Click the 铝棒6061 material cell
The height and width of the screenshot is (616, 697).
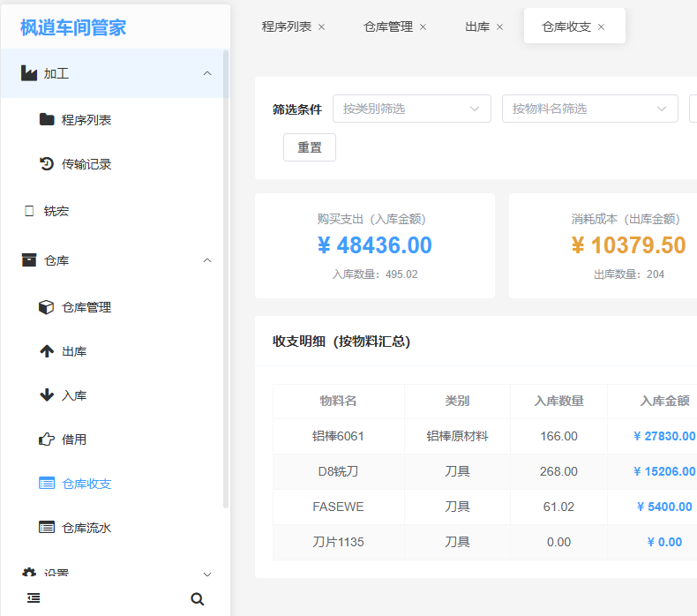coord(338,436)
